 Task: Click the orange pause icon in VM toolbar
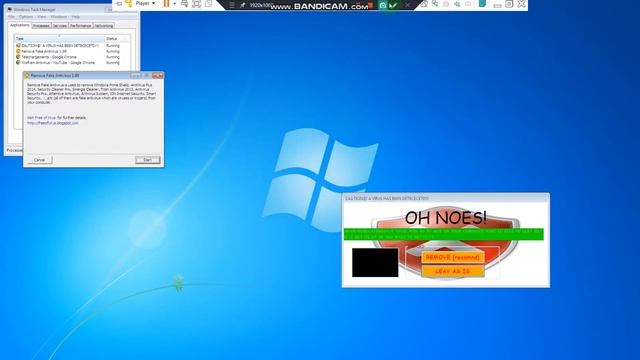(x=166, y=4)
